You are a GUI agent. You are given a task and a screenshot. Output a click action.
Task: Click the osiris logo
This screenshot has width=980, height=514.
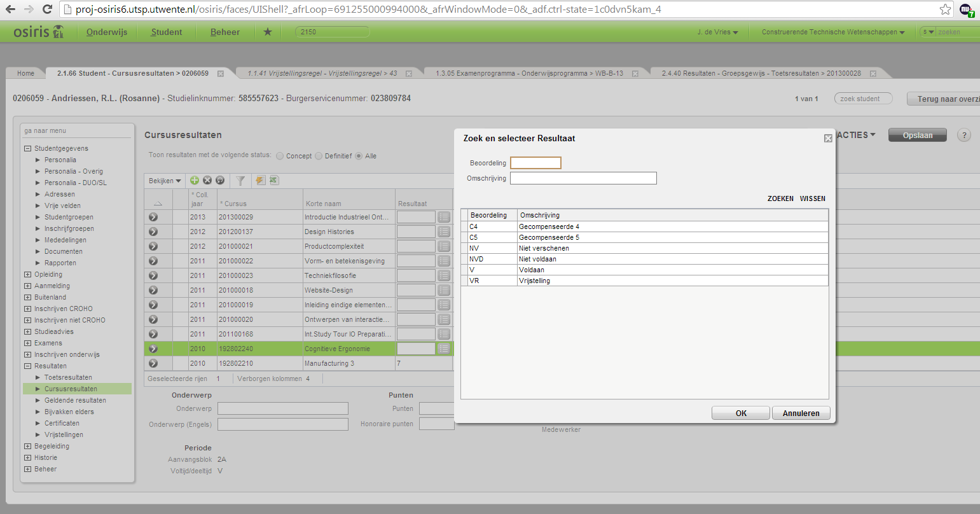point(39,32)
